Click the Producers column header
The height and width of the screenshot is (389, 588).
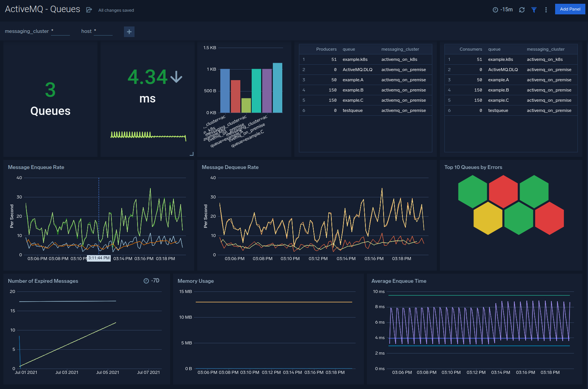point(326,49)
